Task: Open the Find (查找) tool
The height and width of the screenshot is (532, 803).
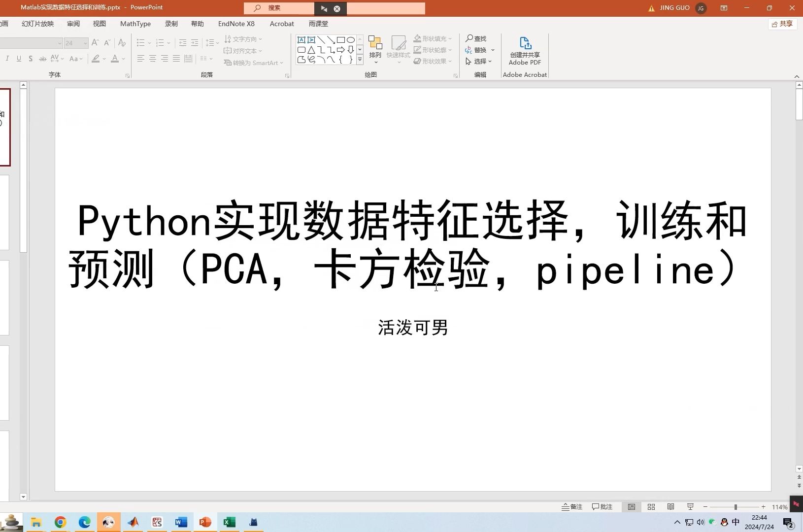Action: coord(476,38)
